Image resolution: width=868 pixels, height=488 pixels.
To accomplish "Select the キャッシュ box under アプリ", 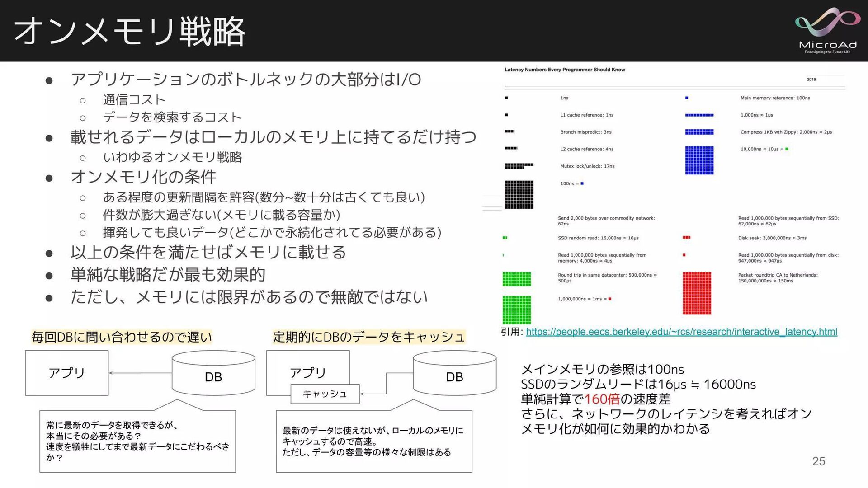I will coord(325,394).
